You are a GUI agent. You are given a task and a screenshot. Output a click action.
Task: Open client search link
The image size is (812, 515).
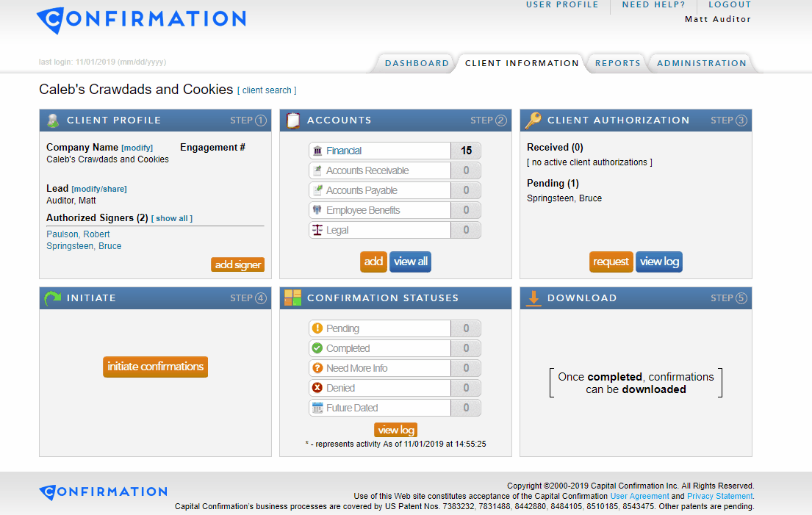266,90
